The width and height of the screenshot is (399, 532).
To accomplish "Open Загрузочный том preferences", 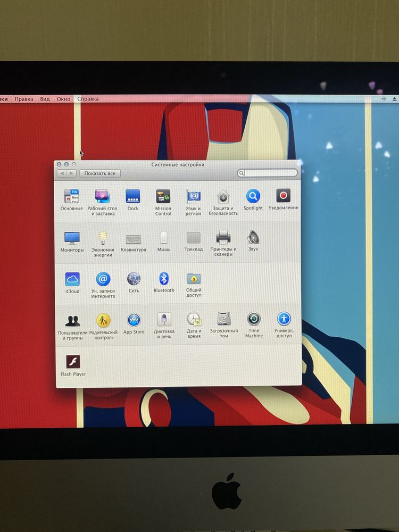I will click(x=224, y=319).
